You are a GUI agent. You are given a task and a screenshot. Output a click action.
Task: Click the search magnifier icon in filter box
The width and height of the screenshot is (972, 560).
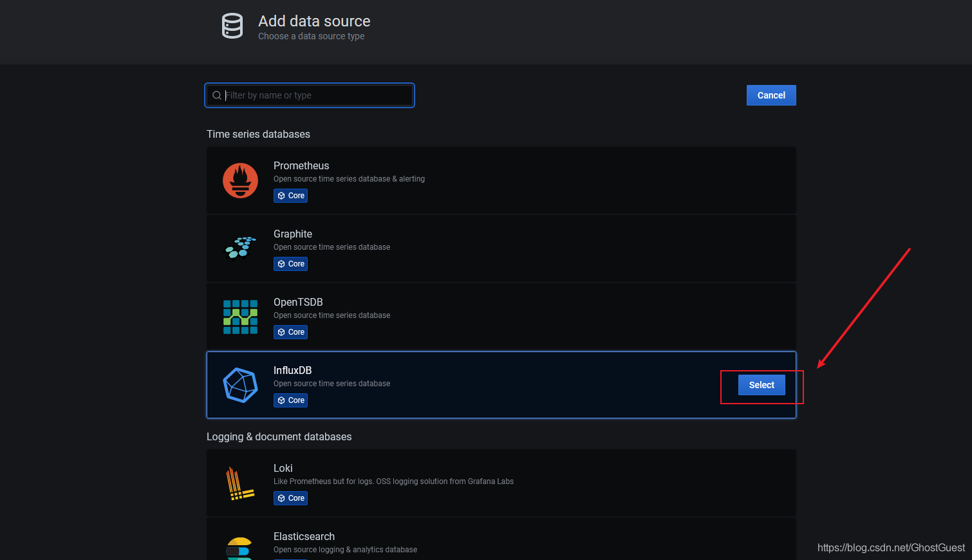tap(217, 95)
